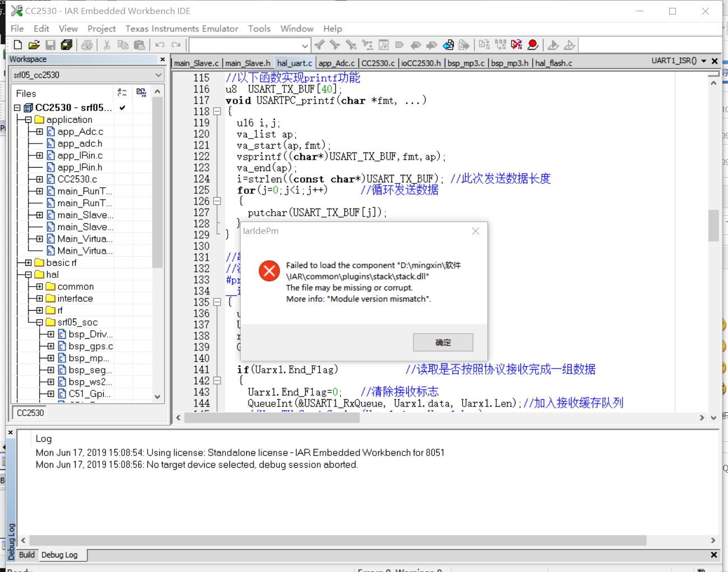Switch to the hal_flash.c editor tab
Image resolution: width=728 pixels, height=572 pixels.
pos(553,63)
